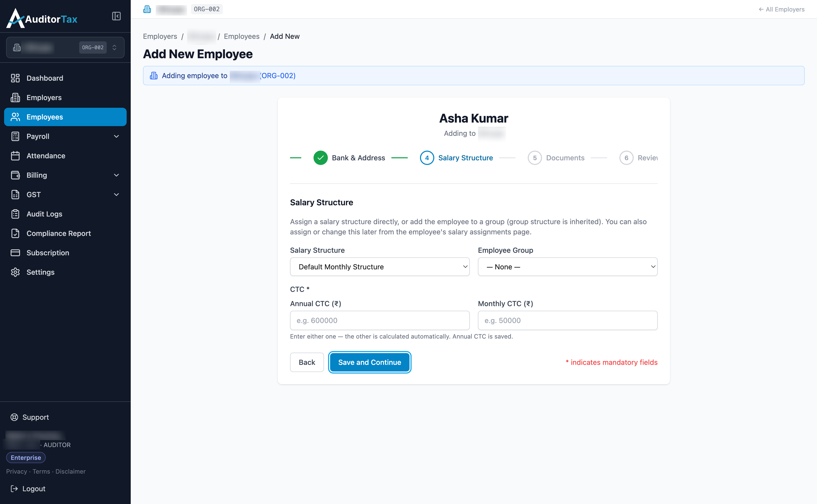
Task: Click the (ORG-002) link in info banner
Action: [x=278, y=76]
